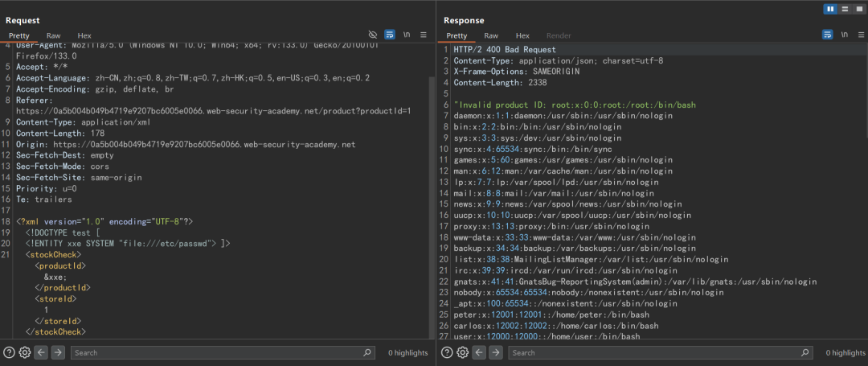Click the 'Request' panel title
The width and height of the screenshot is (868, 366).
[23, 20]
